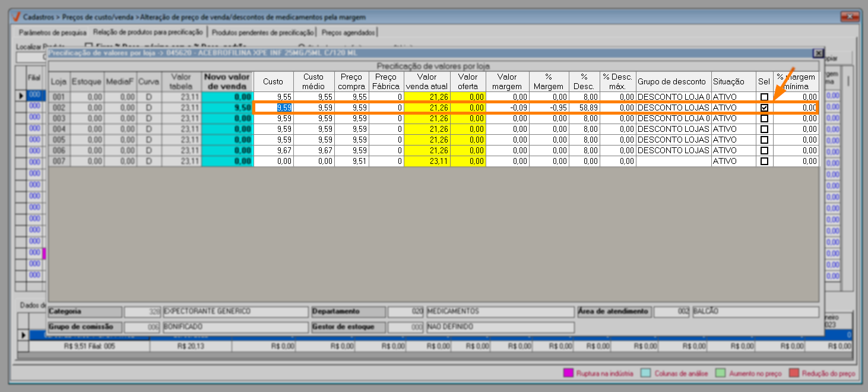Click the Valor margem column header
Viewport: 868px width, 392px height.
[x=507, y=81]
